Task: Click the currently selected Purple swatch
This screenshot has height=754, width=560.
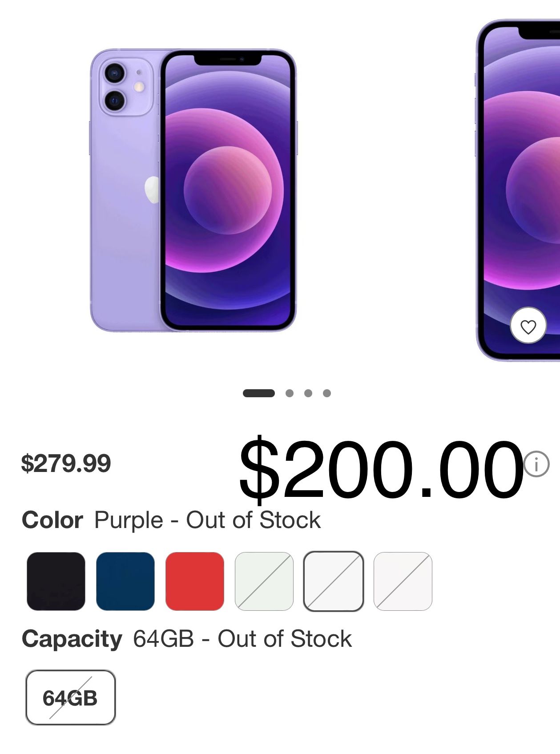Action: (x=334, y=581)
